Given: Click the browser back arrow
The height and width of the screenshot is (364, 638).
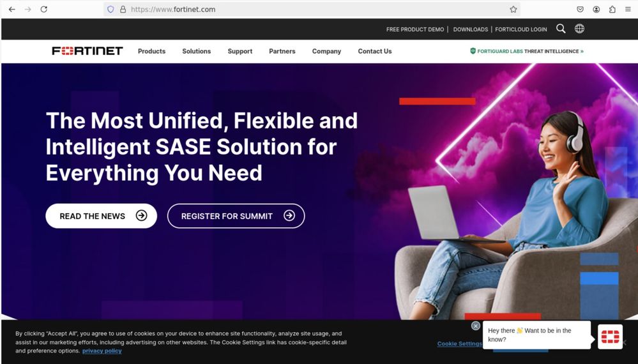Looking at the screenshot, I should point(11,9).
